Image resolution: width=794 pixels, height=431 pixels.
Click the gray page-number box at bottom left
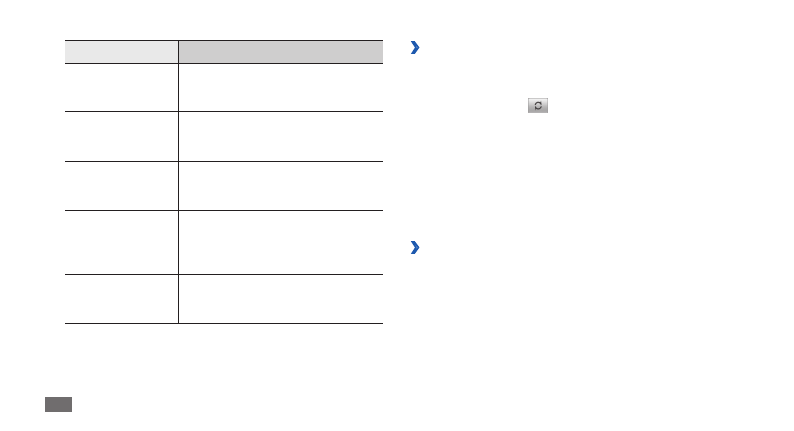point(59,404)
